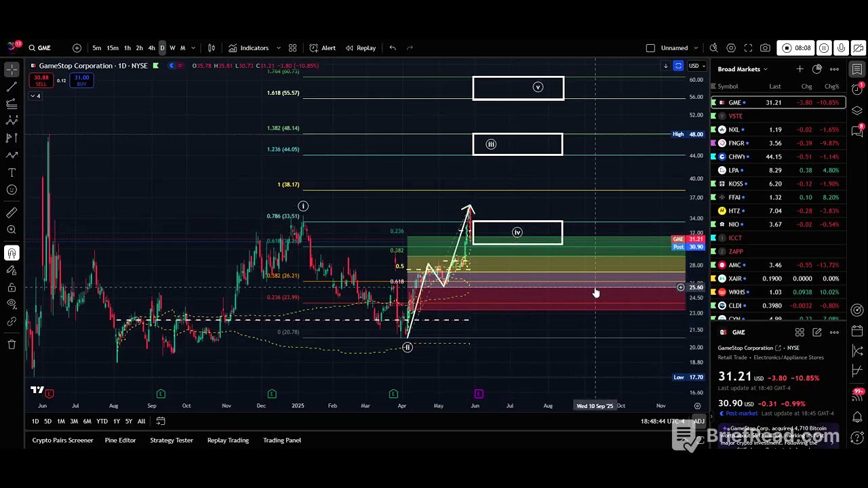Click the blue BUY 31.00 button
Screen dimensions: 868x488
[x=81, y=81]
